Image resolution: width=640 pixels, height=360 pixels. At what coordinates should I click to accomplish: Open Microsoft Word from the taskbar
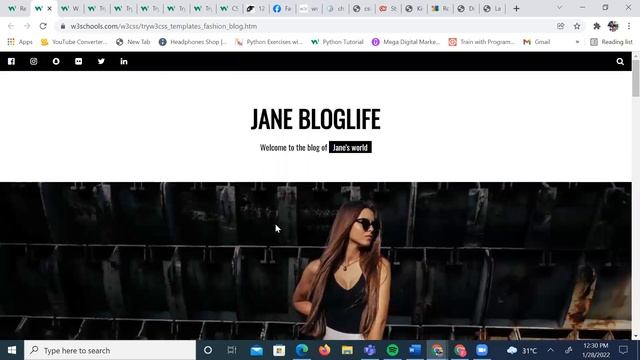point(415,350)
